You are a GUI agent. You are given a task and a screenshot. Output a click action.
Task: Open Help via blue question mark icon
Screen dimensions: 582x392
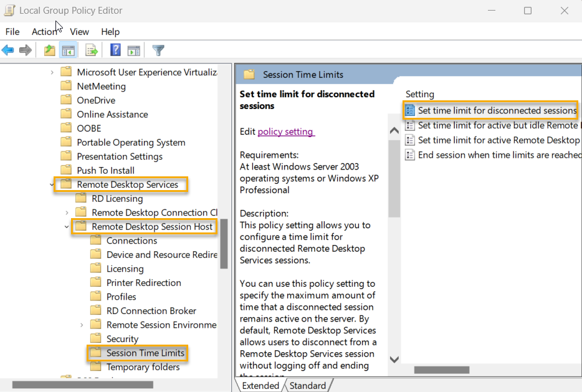[115, 50]
